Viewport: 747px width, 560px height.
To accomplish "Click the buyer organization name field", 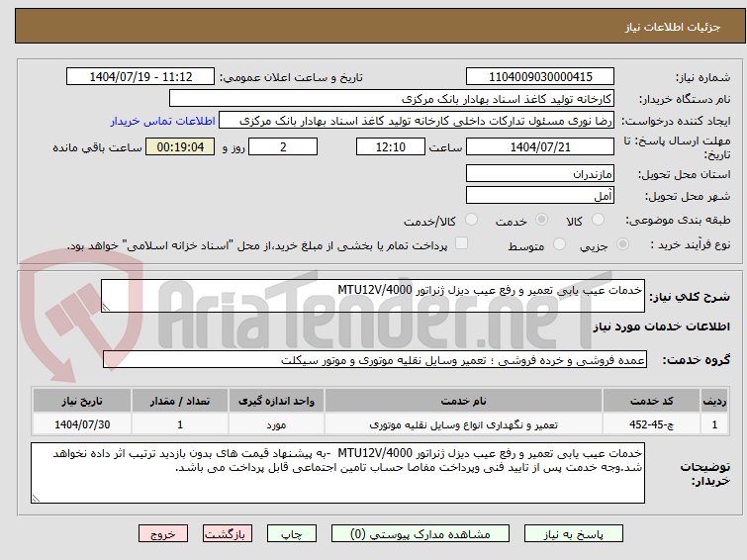I will click(392, 99).
